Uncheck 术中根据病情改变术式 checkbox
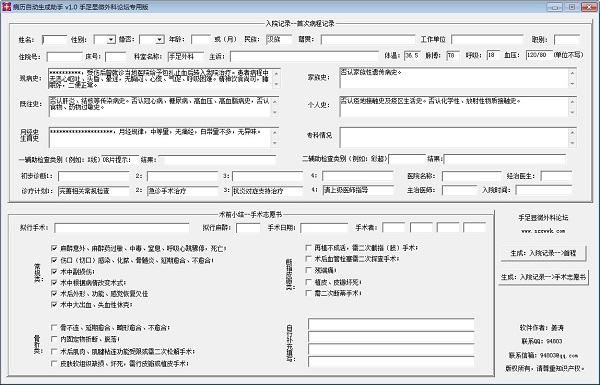The height and width of the screenshot is (385, 600). point(54,282)
